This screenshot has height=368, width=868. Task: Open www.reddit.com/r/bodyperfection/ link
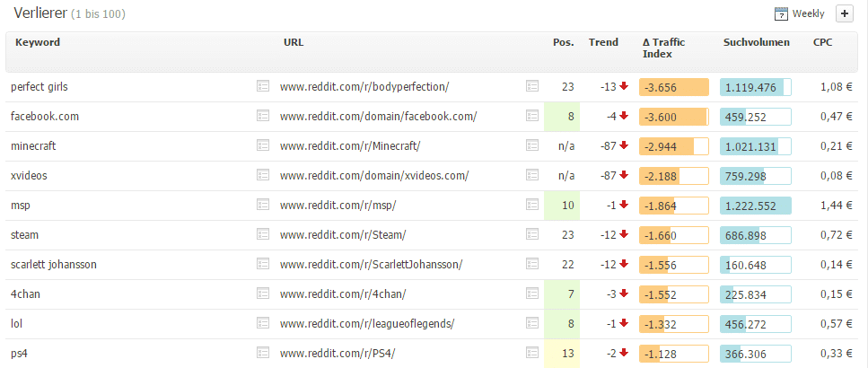[364, 86]
